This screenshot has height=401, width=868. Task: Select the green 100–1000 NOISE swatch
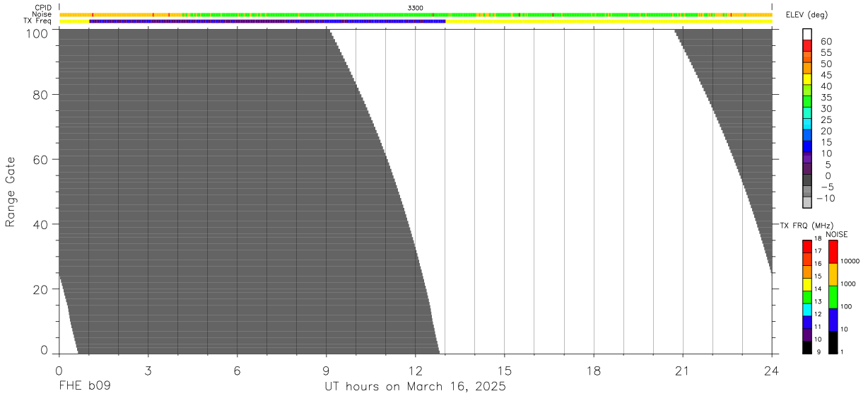pos(833,297)
